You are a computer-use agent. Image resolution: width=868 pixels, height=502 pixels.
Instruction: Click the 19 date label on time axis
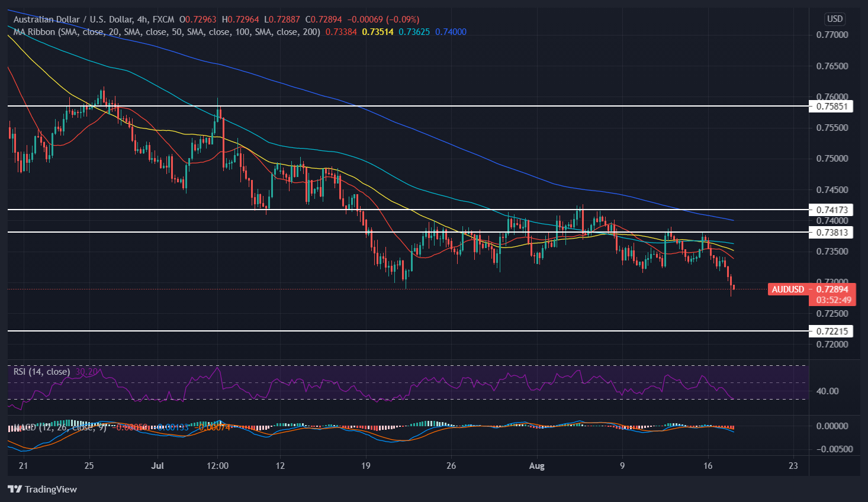click(x=366, y=466)
